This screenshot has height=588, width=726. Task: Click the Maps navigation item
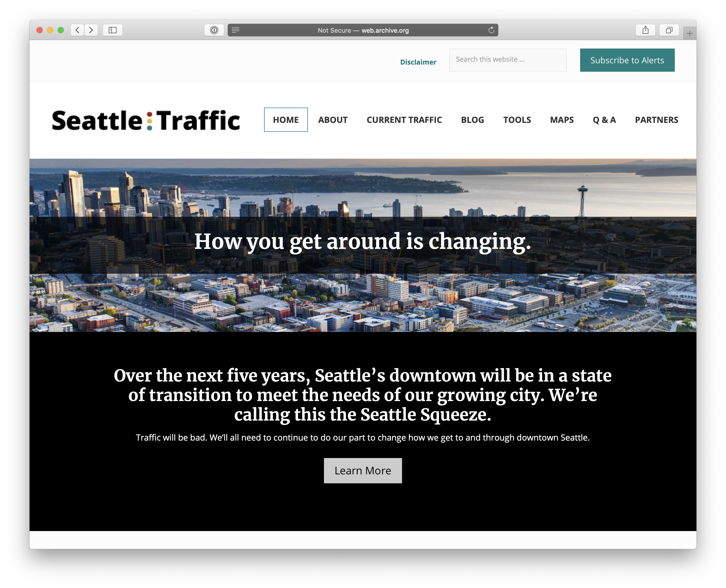point(561,119)
